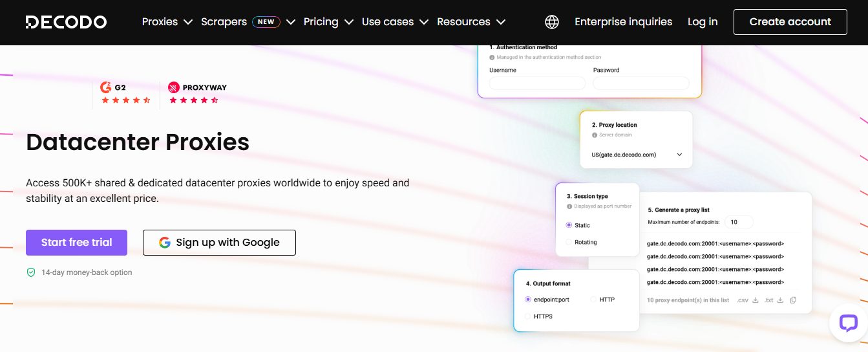Screen dimensions: 868x352
Task: Click the info icon beside Server domain
Action: pos(593,135)
